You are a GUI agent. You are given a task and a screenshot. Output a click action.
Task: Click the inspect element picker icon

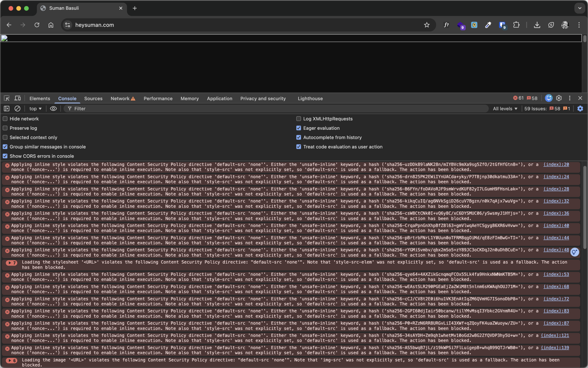coord(7,98)
